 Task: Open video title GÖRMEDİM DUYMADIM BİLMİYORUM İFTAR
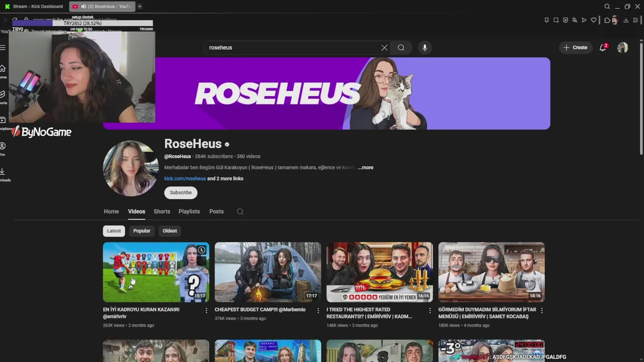(487, 313)
